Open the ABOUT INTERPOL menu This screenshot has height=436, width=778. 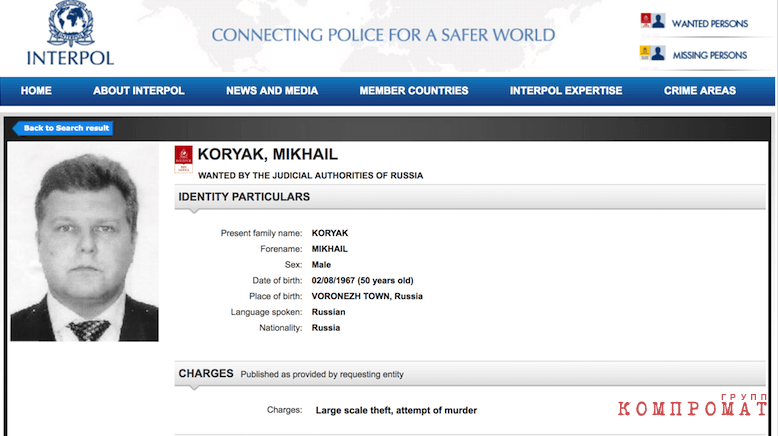(138, 91)
